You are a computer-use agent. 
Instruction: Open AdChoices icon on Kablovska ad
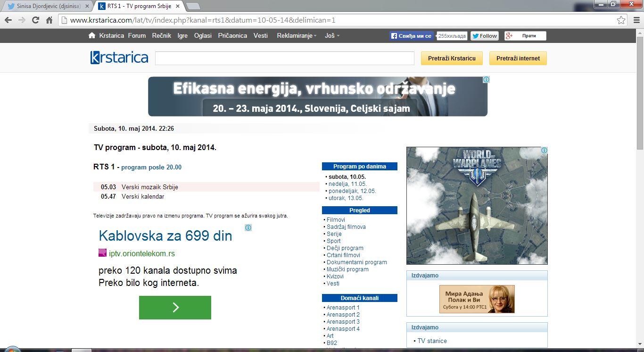point(248,228)
